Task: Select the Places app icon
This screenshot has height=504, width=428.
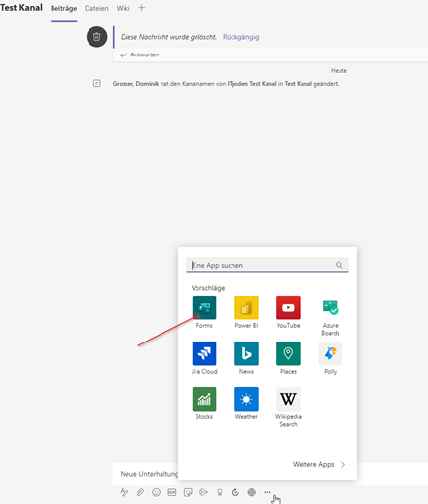Action: 288,353
